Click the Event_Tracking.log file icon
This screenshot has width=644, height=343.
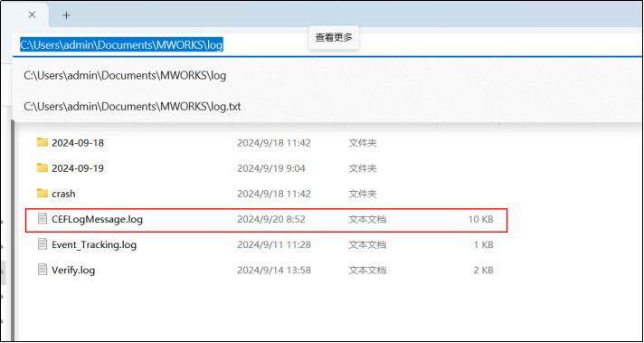click(43, 244)
